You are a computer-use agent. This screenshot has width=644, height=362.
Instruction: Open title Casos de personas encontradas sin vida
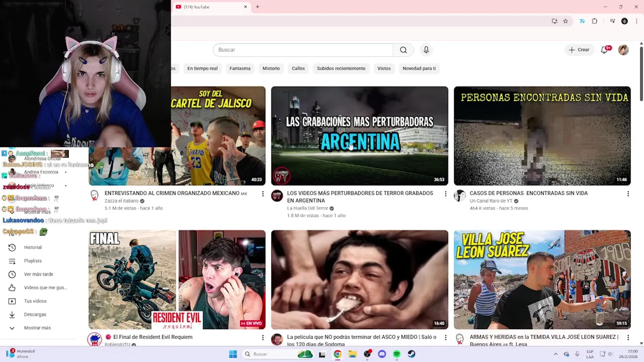528,193
